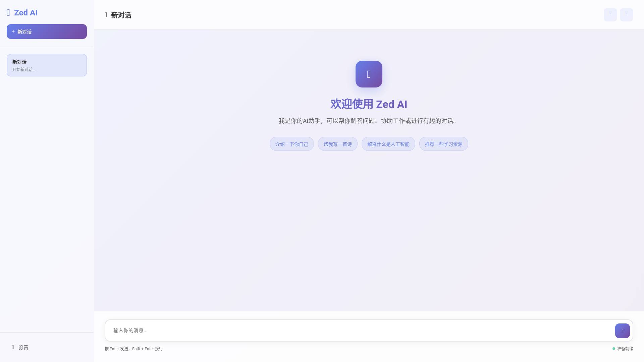Screen dimensions: 644x362
Task: Click the rightmost header action icon button
Action: [627, 15]
